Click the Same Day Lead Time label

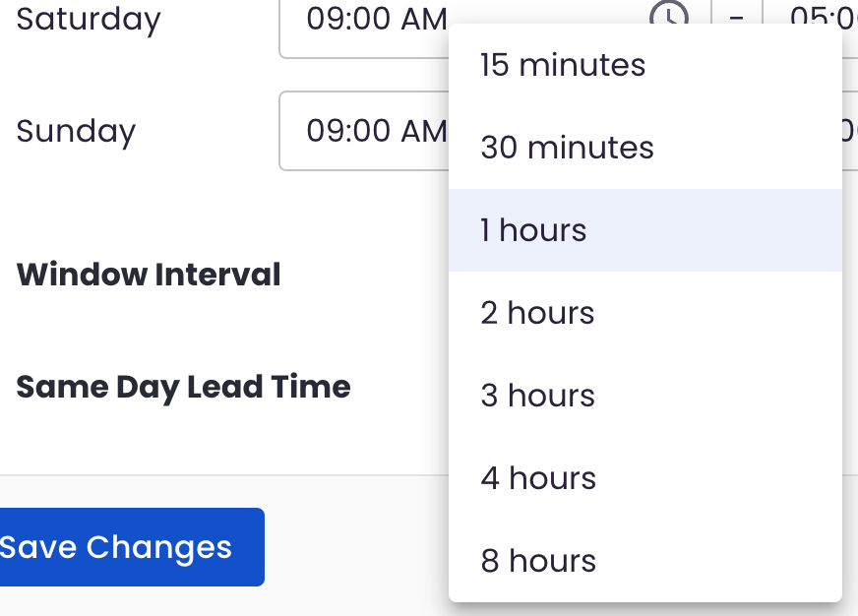pos(183,388)
